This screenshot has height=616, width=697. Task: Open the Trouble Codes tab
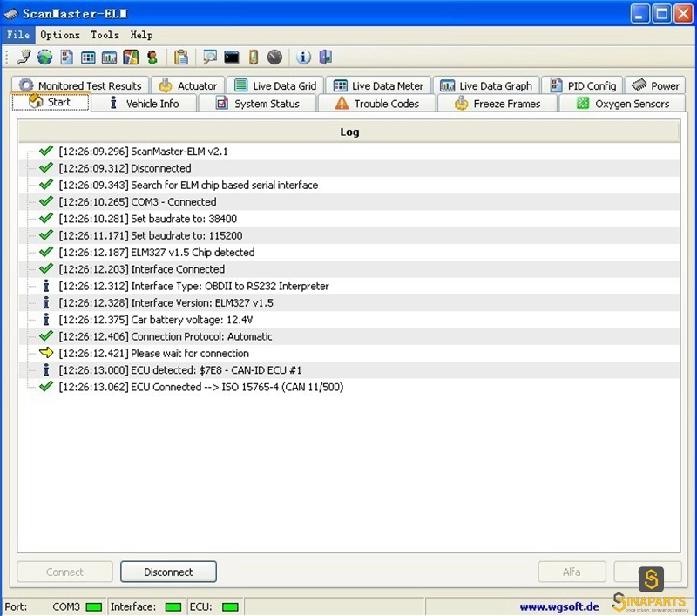pos(377,103)
